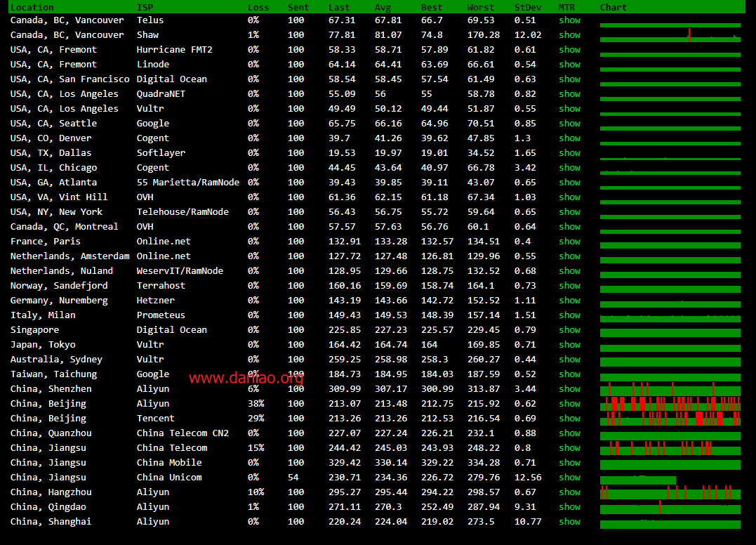Image resolution: width=756 pixels, height=545 pixels.
Task: Click the latency chart for Beijing Aliyun
Action: click(x=670, y=404)
